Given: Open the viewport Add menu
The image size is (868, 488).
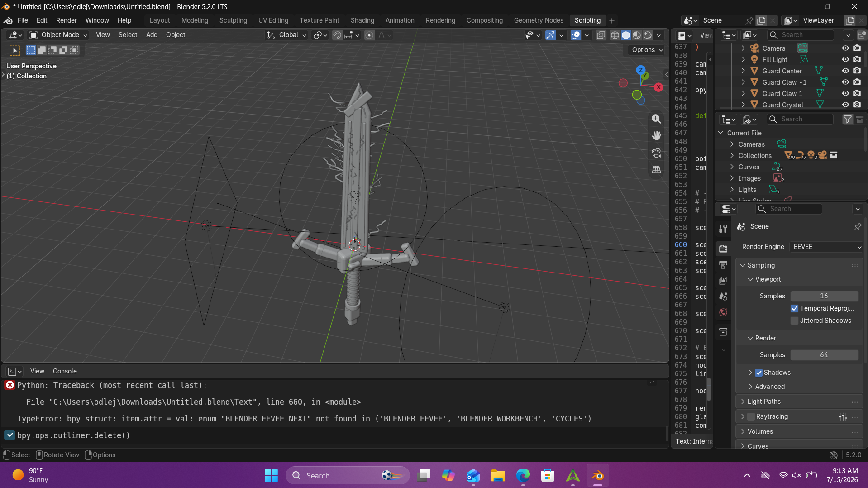Looking at the screenshot, I should 152,35.
